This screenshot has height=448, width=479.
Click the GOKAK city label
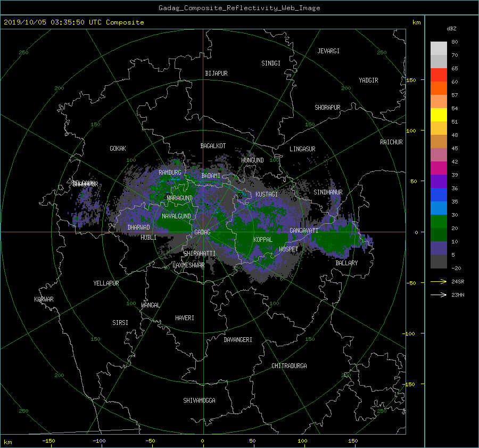click(118, 149)
